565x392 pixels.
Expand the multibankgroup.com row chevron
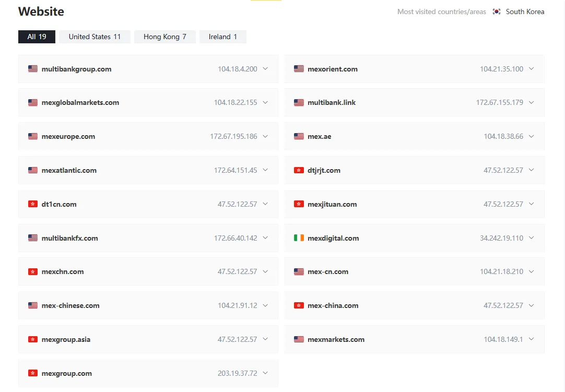point(265,68)
